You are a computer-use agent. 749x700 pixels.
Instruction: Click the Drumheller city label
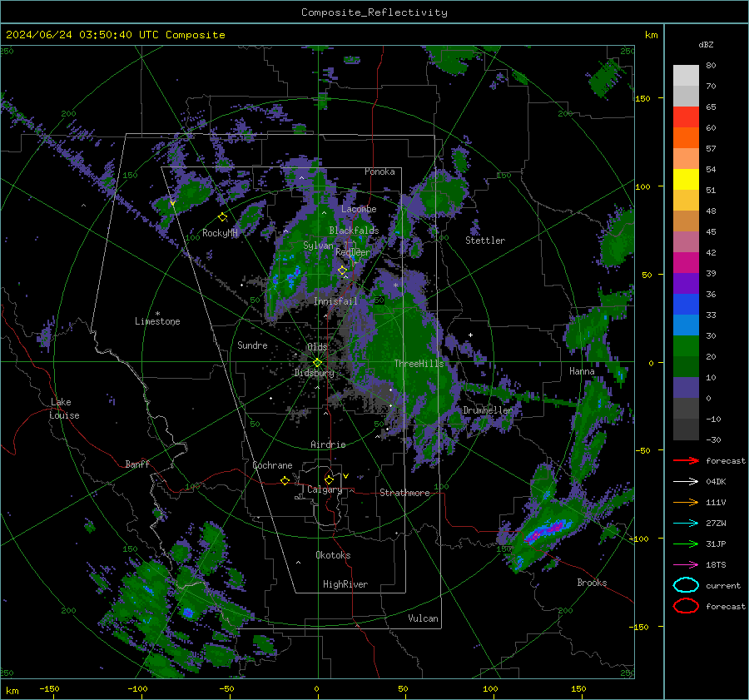click(x=488, y=410)
